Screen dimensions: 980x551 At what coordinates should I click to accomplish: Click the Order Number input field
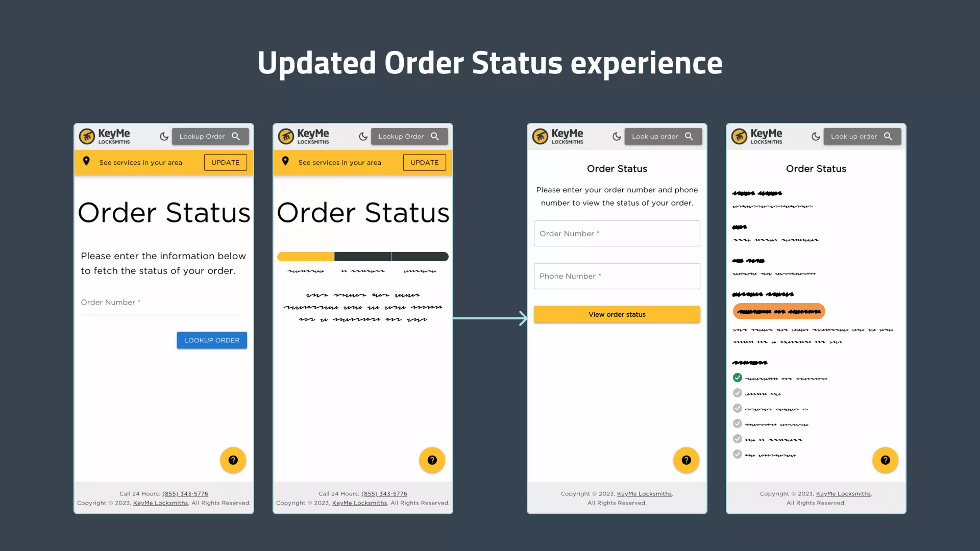click(x=617, y=234)
